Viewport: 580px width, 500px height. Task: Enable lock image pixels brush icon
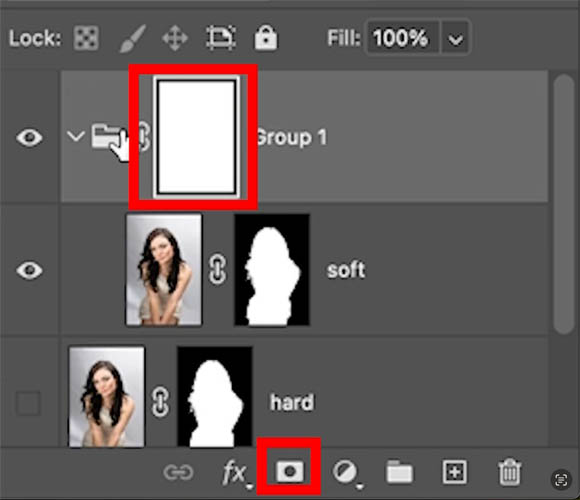132,38
